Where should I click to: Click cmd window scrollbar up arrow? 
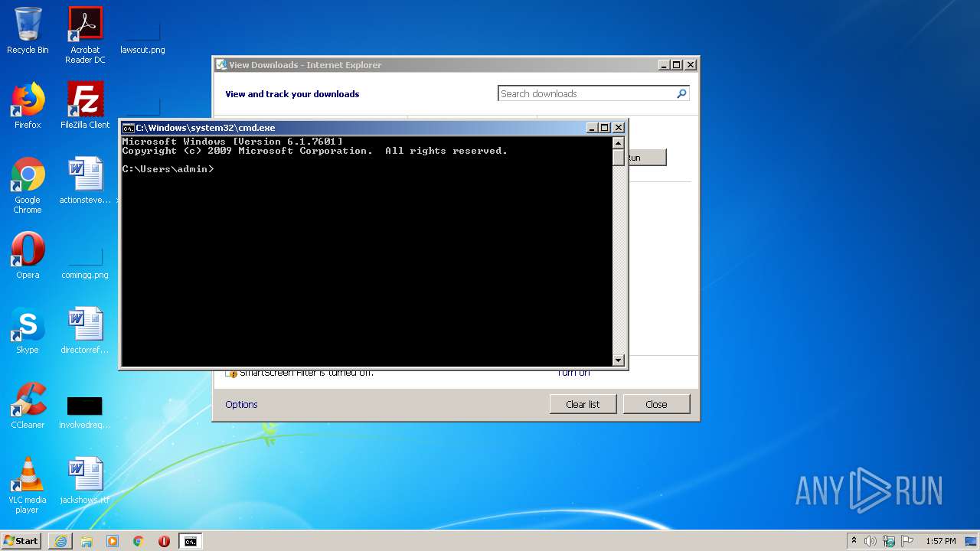click(619, 142)
